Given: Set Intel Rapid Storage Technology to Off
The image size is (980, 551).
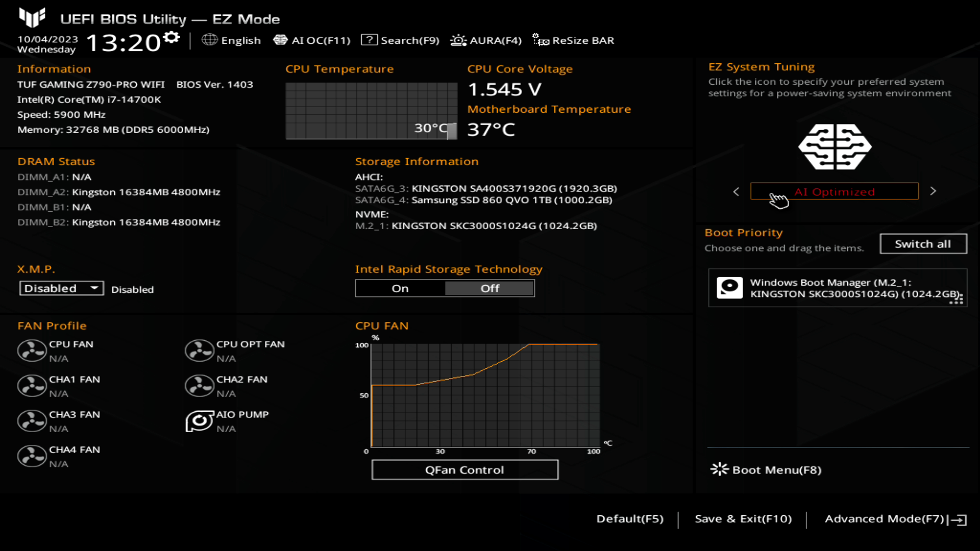Looking at the screenshot, I should [x=489, y=288].
